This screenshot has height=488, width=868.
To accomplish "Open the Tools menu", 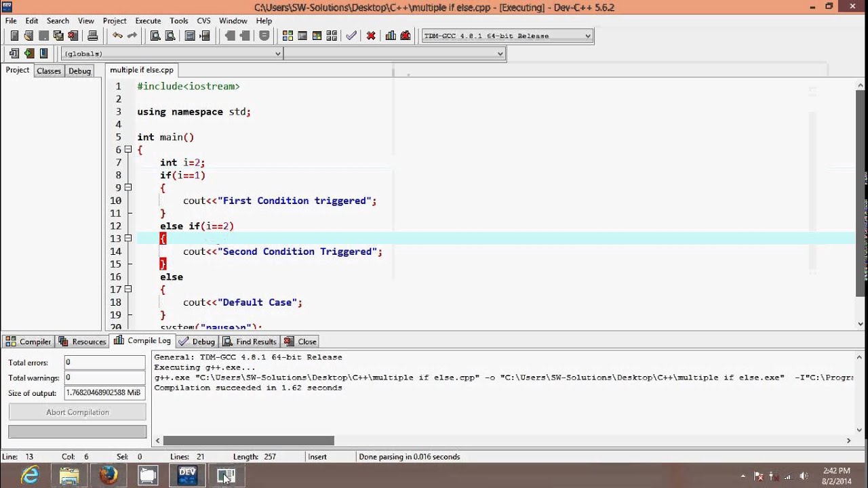I will [x=179, y=21].
